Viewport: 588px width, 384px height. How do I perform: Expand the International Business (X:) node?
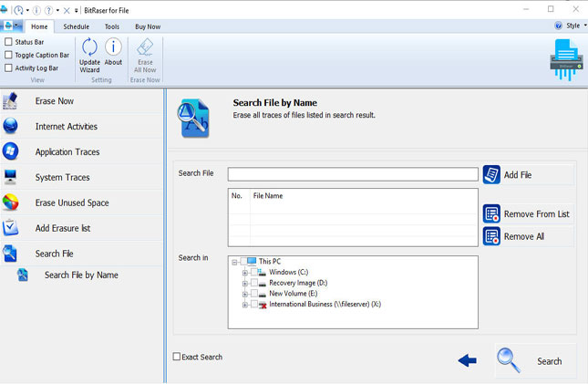click(245, 305)
